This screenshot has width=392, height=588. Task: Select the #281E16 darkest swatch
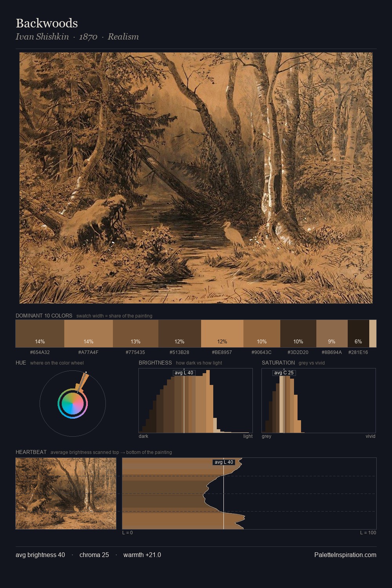tap(358, 334)
